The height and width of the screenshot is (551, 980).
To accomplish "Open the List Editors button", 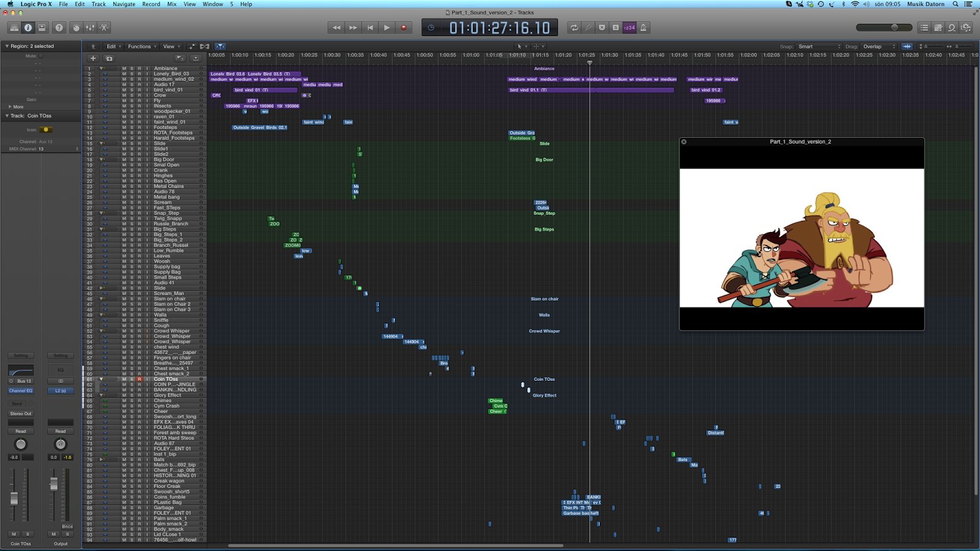I will coord(924,28).
